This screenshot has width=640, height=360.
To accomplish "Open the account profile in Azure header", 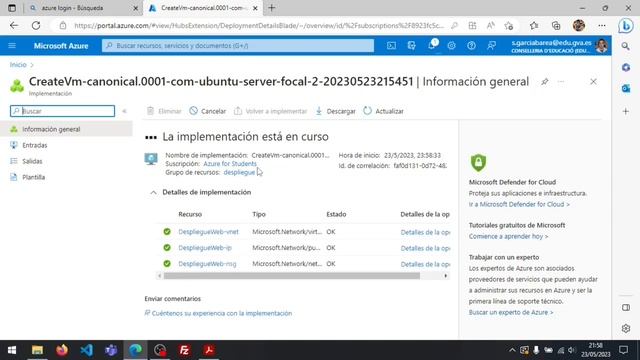I will [559, 46].
